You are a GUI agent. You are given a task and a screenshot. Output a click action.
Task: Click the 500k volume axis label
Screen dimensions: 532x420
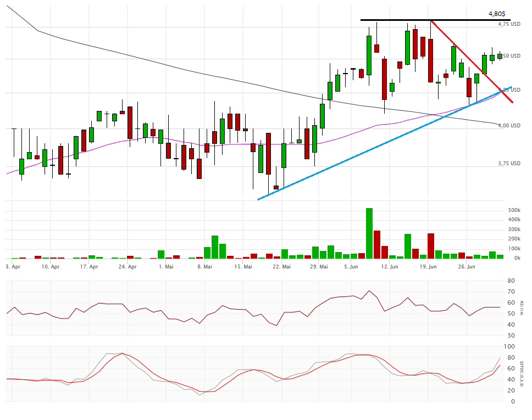pos(514,210)
